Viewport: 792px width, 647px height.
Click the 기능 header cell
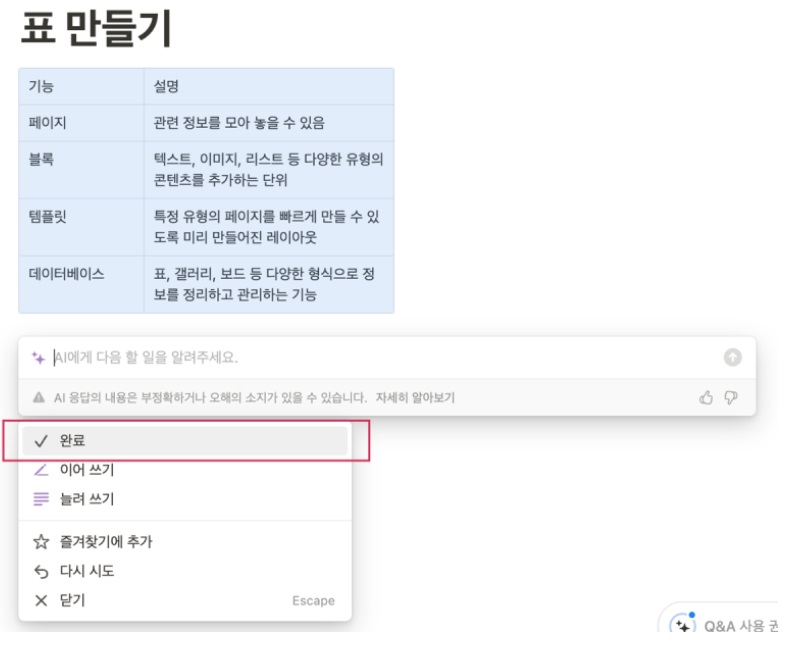tap(81, 86)
